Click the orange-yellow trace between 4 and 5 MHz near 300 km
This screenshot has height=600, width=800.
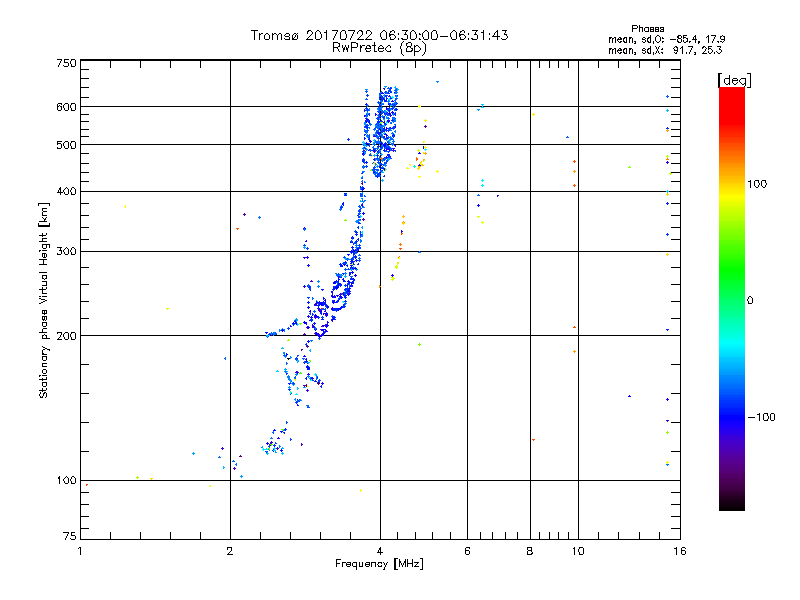pos(398,248)
